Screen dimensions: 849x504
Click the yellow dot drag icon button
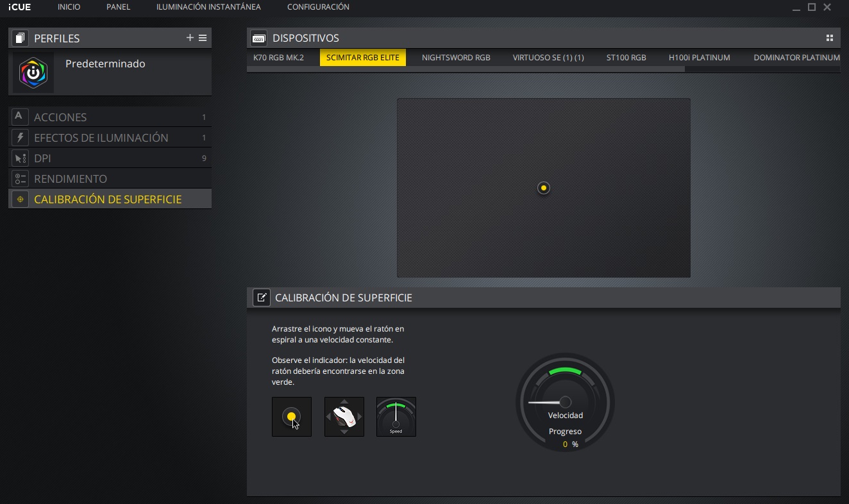(292, 417)
